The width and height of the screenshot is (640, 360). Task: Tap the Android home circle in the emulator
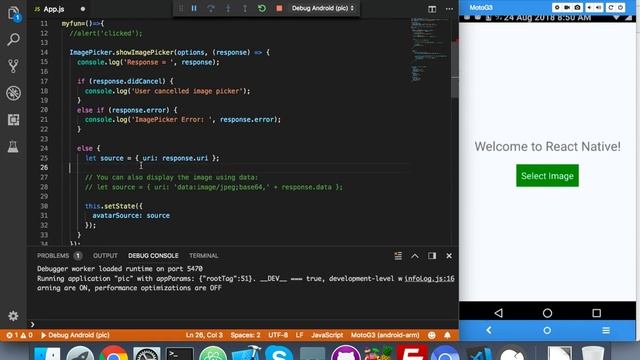tap(547, 313)
